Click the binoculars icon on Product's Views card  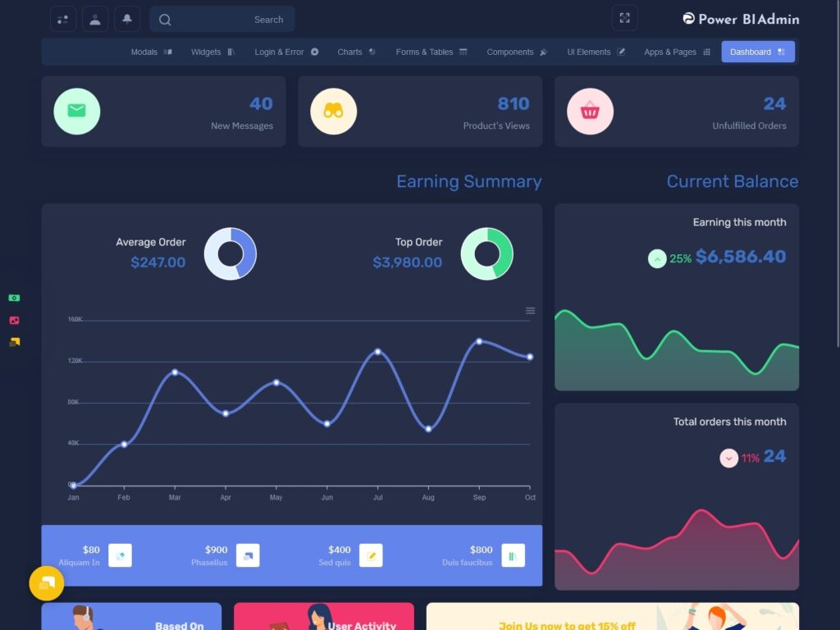333,111
